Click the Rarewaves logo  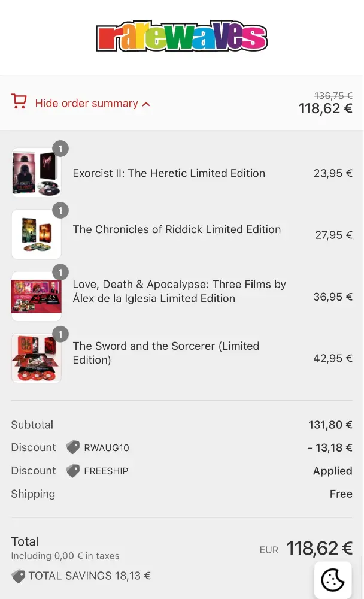tap(181, 37)
